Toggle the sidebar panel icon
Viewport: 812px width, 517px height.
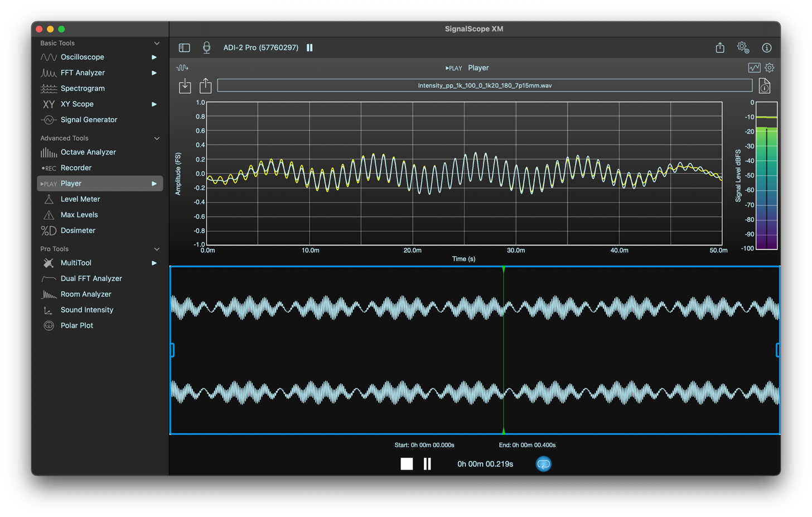[184, 48]
